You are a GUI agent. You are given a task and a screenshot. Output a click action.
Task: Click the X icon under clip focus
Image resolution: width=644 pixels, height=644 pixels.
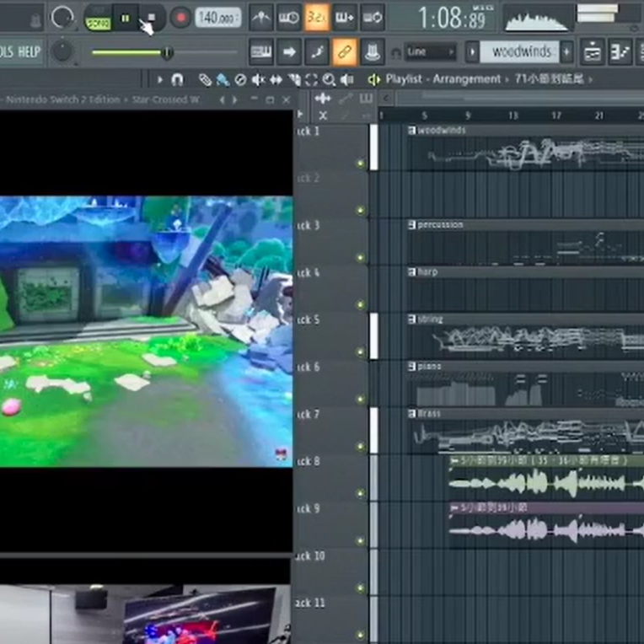323,116
